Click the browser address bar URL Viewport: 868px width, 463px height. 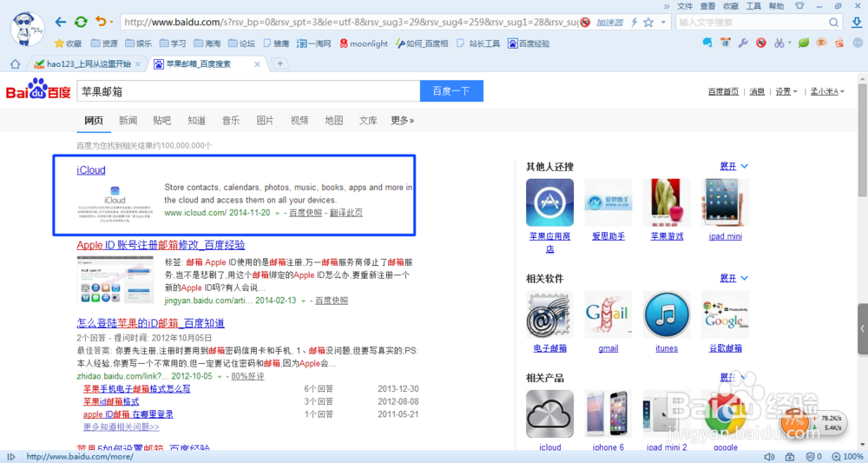point(351,23)
